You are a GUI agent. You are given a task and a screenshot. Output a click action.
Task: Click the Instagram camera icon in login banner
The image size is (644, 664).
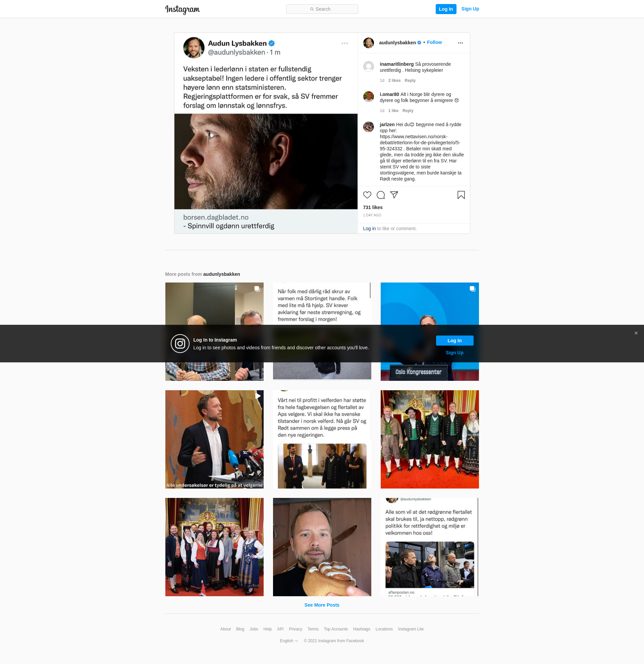[x=180, y=344]
